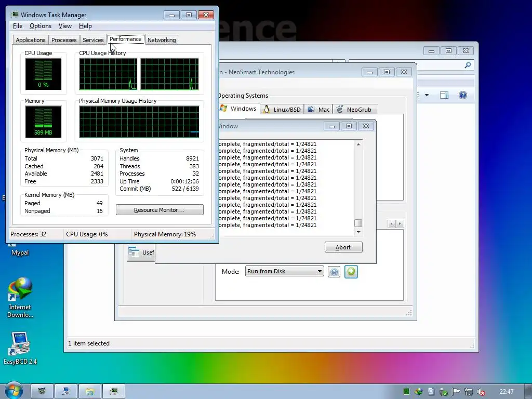Switch to the Networking tab

[x=162, y=40]
